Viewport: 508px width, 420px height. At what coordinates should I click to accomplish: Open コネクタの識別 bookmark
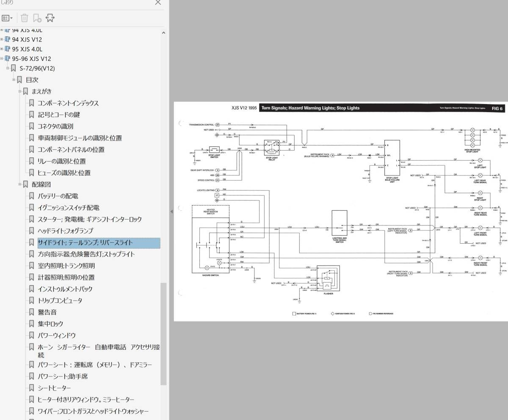[x=55, y=126]
